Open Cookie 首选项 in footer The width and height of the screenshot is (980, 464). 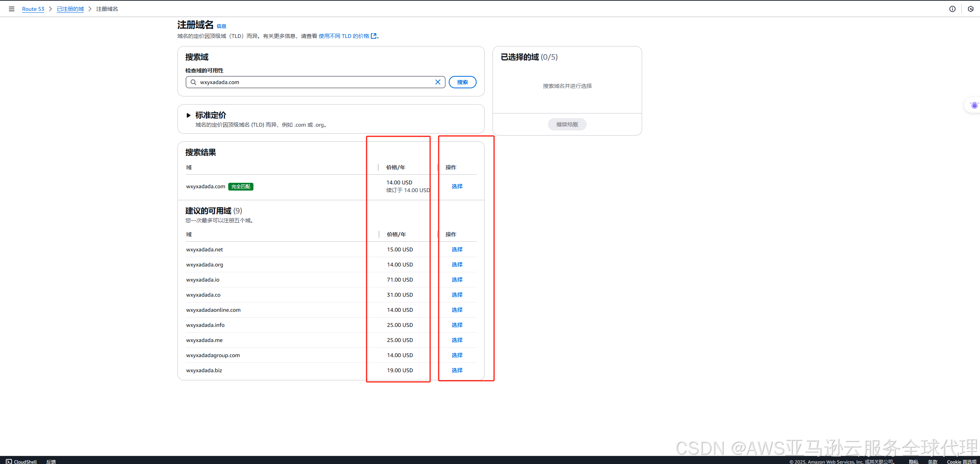pos(961,461)
